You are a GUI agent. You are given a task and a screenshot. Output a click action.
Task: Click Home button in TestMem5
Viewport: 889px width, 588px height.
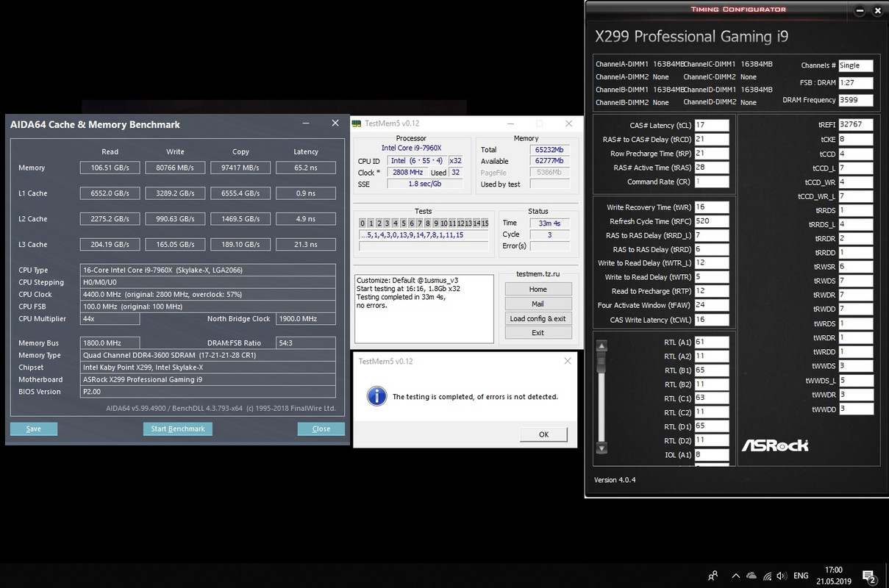tap(538, 289)
